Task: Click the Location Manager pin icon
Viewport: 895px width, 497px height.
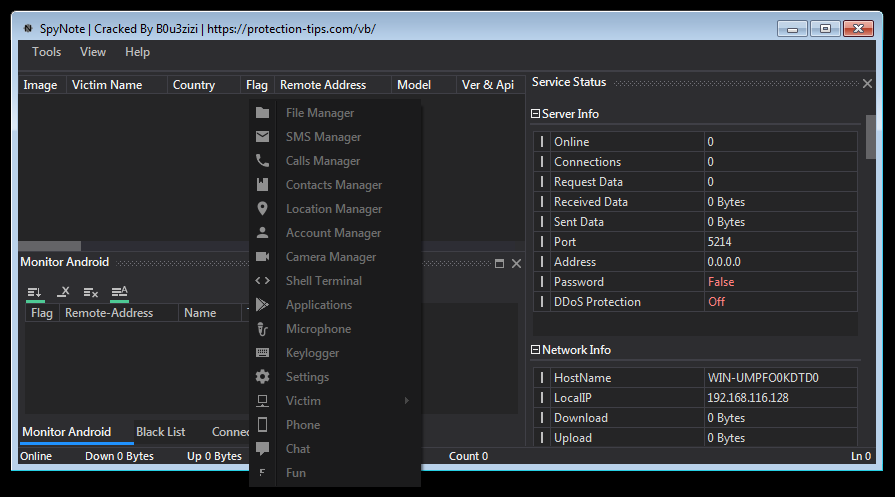Action: tap(262, 209)
